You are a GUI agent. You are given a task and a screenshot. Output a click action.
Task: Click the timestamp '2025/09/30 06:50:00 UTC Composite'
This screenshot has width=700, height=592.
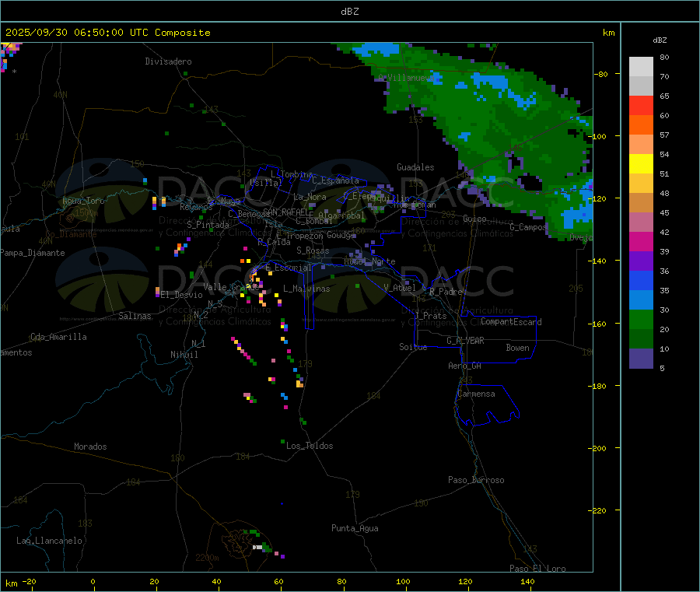pyautogui.click(x=107, y=33)
